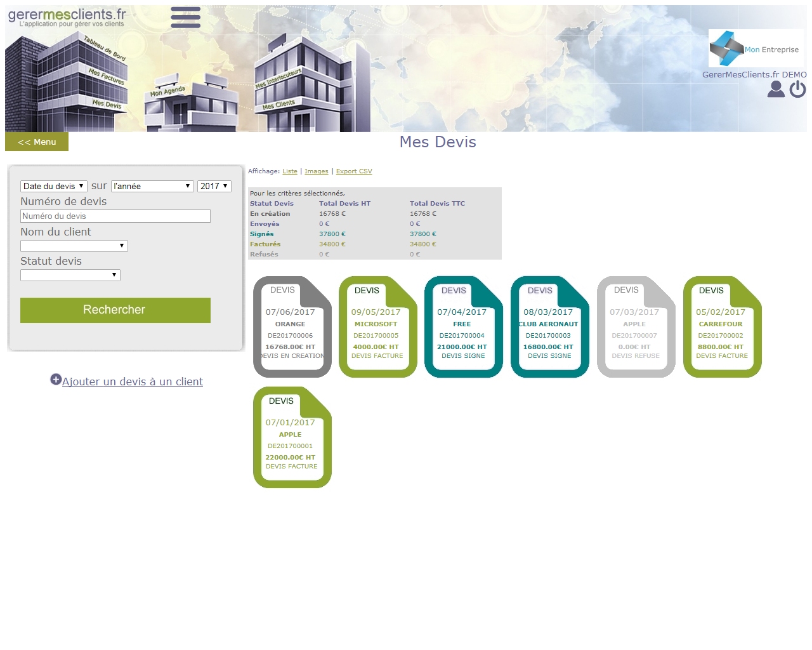Open Mes Devis building sign
Viewport: 812px width, 650px height.
pos(107,103)
